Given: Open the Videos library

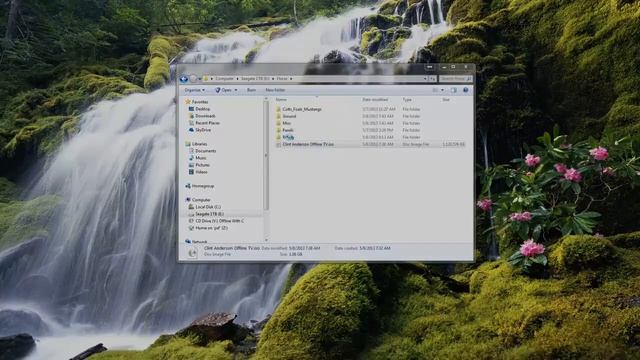Looking at the screenshot, I should [198, 172].
